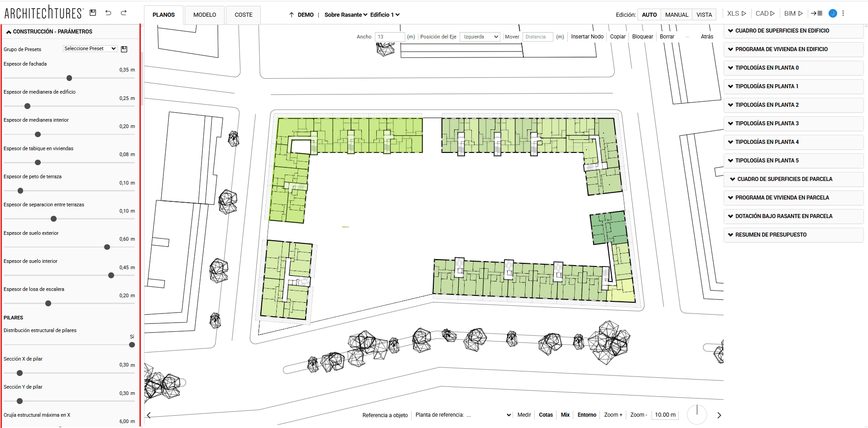Open the three-dot options menu

843,14
